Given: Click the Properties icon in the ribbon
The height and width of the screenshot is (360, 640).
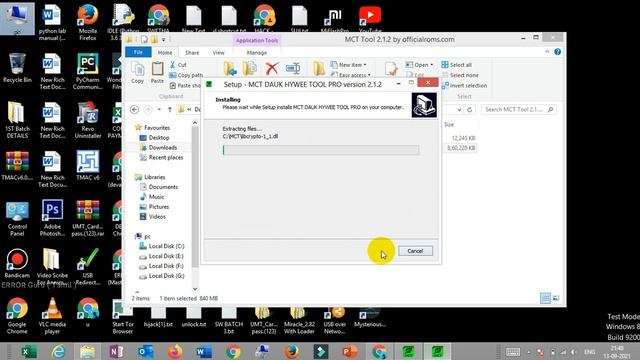Looking at the screenshot, I should click(391, 69).
